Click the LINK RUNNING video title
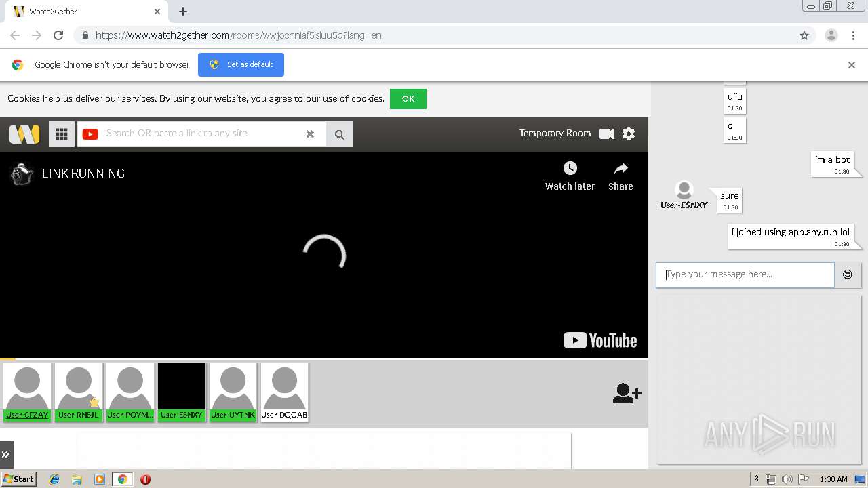The height and width of the screenshot is (488, 868). pyautogui.click(x=83, y=174)
